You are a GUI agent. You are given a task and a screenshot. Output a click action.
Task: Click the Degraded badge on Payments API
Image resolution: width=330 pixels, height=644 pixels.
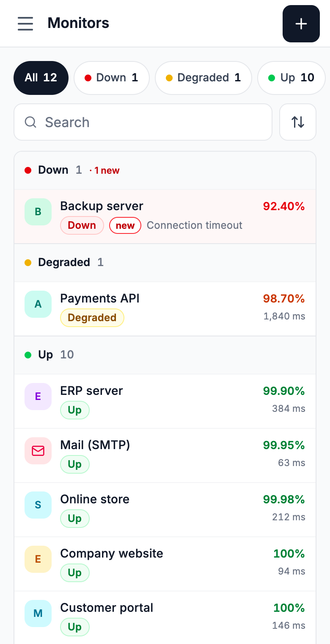click(x=92, y=318)
